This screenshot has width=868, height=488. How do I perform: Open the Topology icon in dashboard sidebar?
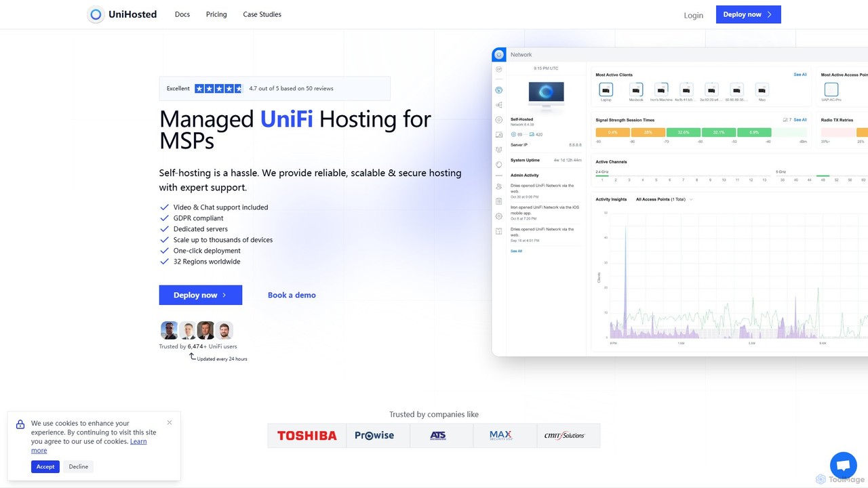tap(499, 105)
